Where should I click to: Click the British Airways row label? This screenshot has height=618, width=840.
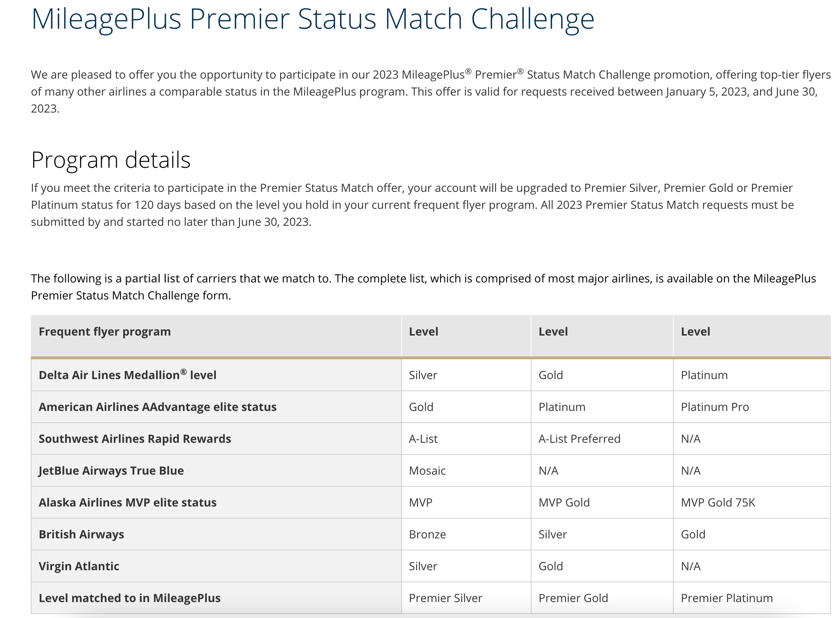[81, 534]
